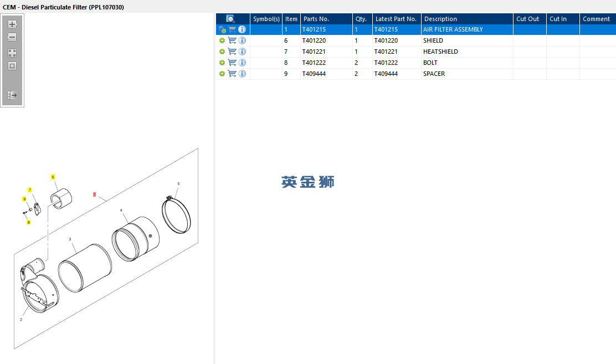Viewport: 616px width, 364px height.
Task: Sort by Item column header
Action: (291, 19)
